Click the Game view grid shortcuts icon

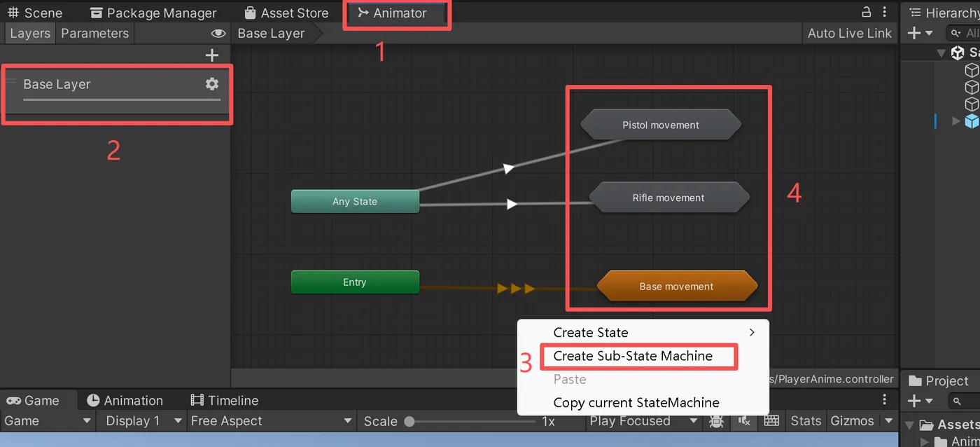(x=771, y=421)
